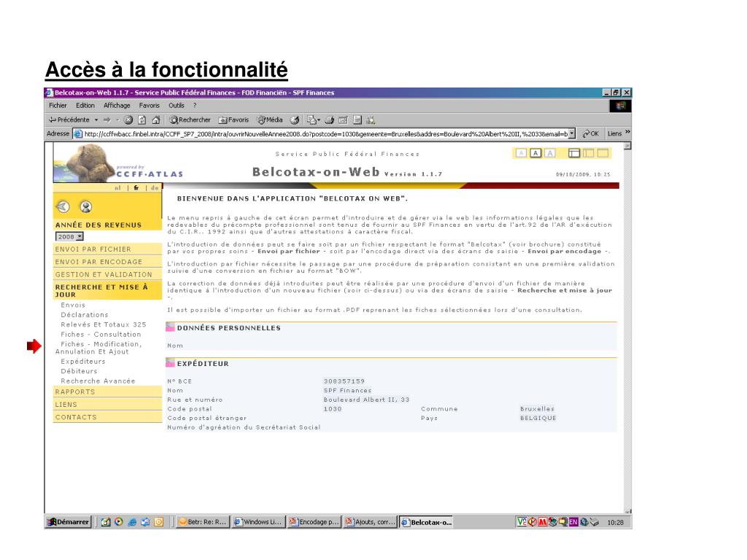The image size is (747, 560).
Task: Click the History icon after Média
Action: [295, 120]
